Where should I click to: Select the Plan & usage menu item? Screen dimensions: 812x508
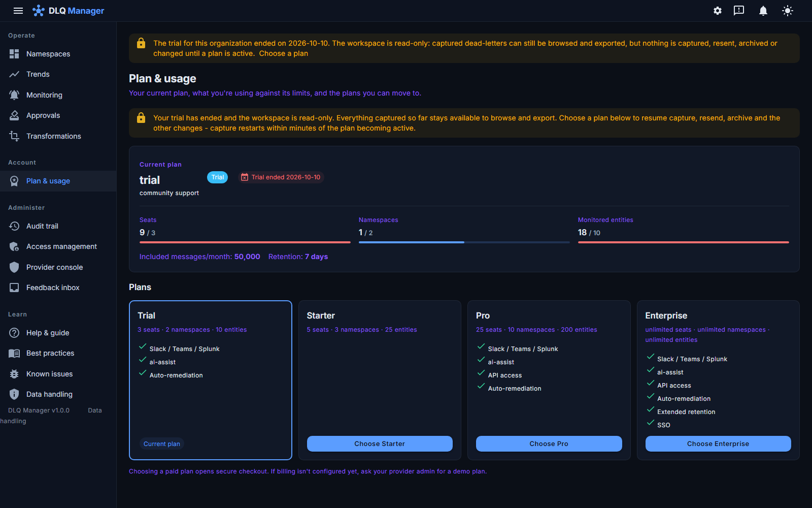pyautogui.click(x=58, y=181)
